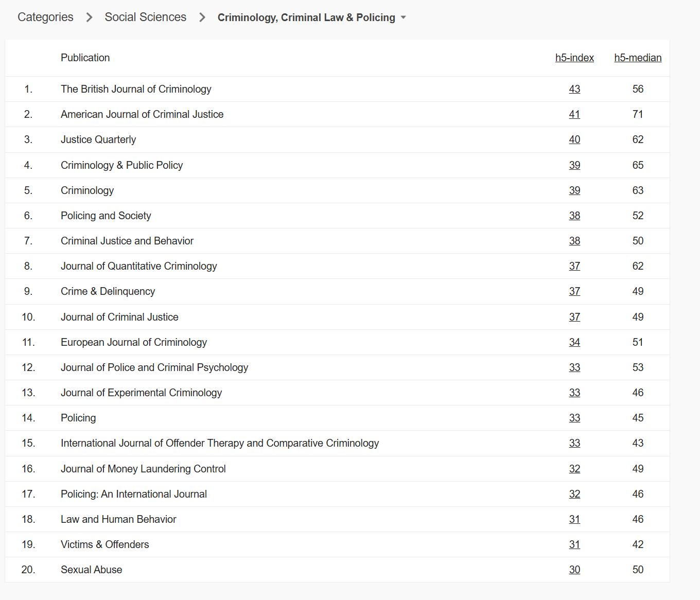Open h5-index for Criminal Justice and Behavior
Viewport: 700px width, 600px height.
click(x=574, y=241)
